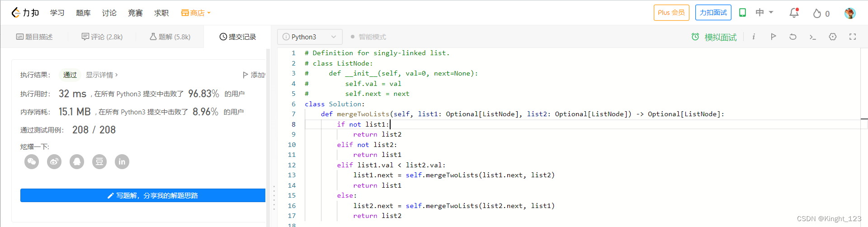The image size is (868, 227).
Task: Share the result to LinkedIn
Action: (122, 161)
